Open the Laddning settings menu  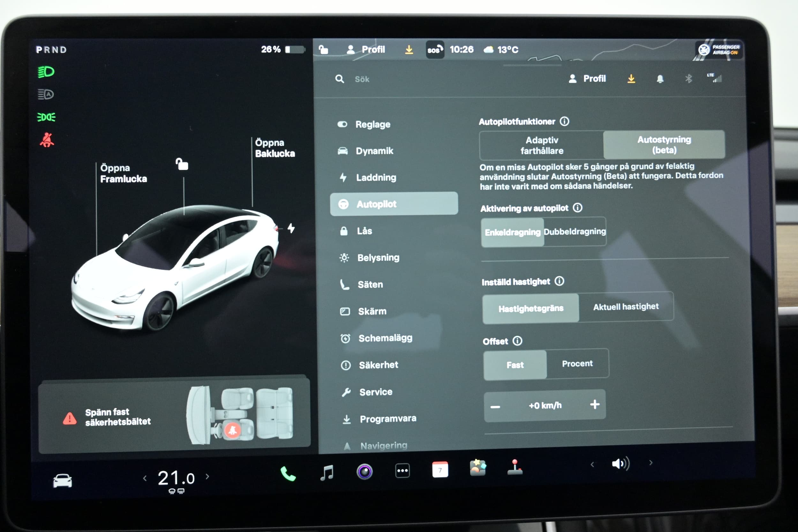click(x=376, y=177)
